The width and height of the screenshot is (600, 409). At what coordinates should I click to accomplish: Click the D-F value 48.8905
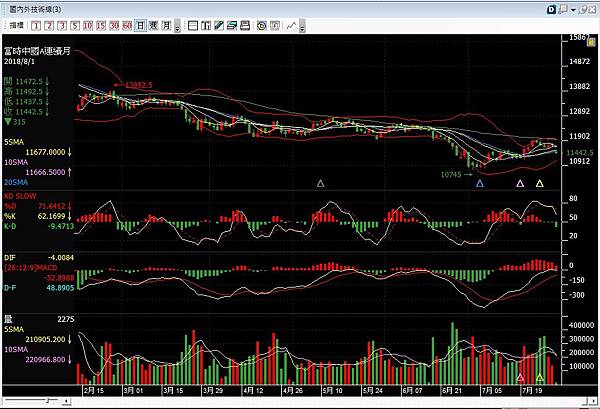pyautogui.click(x=60, y=288)
